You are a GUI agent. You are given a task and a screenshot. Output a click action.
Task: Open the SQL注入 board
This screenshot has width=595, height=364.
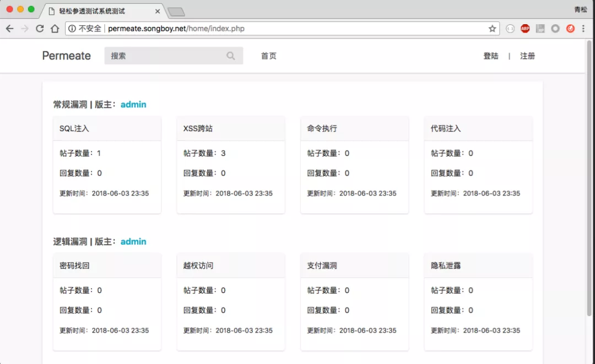(x=74, y=128)
